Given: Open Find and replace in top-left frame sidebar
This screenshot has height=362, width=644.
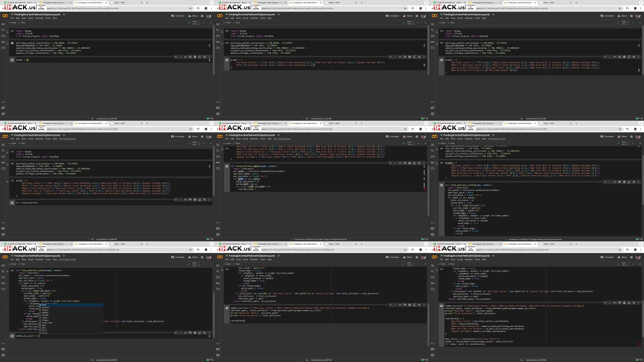Looking at the screenshot, I should (x=3, y=30).
